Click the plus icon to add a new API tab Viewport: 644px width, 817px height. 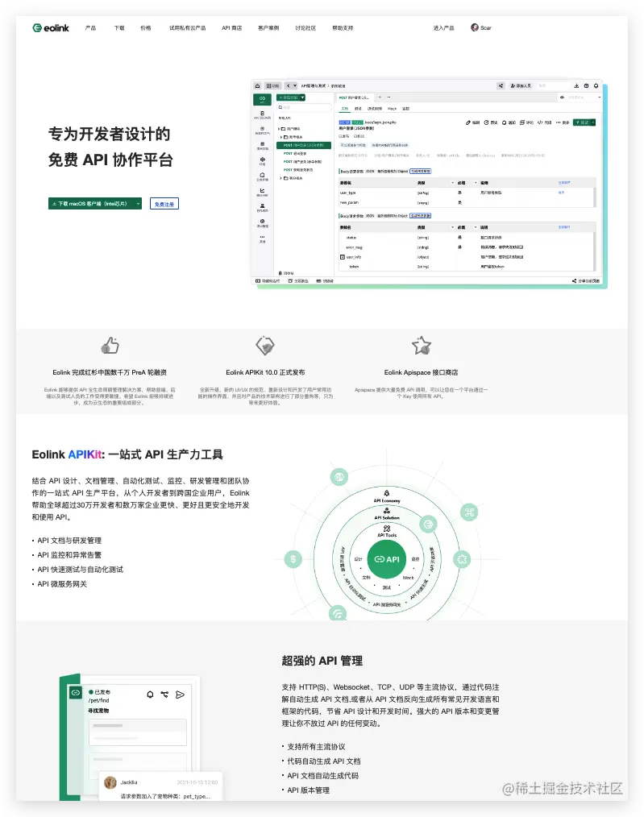pyautogui.click(x=380, y=97)
